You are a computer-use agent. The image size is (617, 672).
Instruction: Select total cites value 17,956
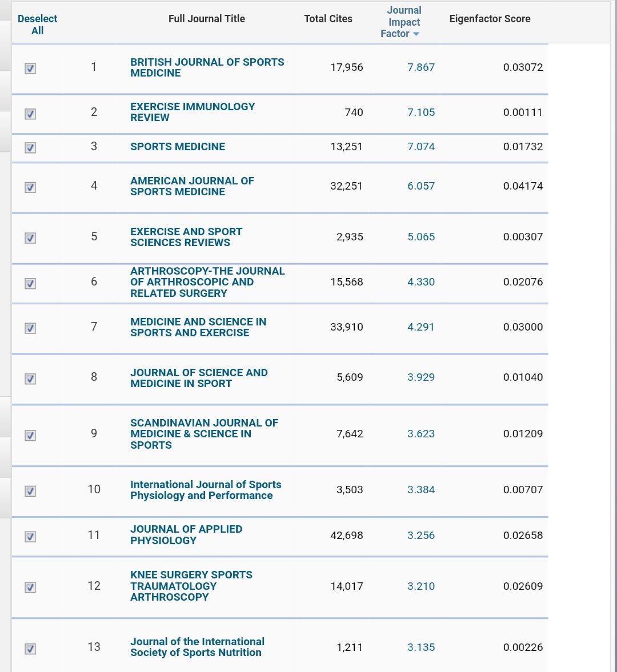click(346, 67)
